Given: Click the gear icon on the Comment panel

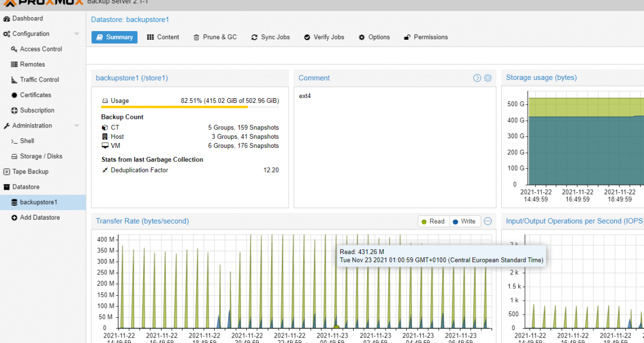Looking at the screenshot, I should click(487, 78).
